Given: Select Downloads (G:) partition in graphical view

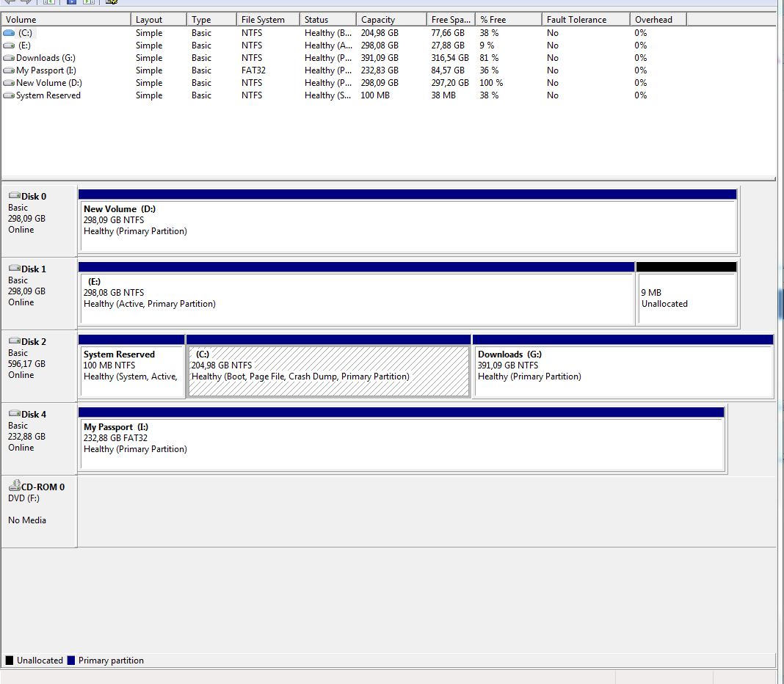Looking at the screenshot, I should click(x=623, y=371).
